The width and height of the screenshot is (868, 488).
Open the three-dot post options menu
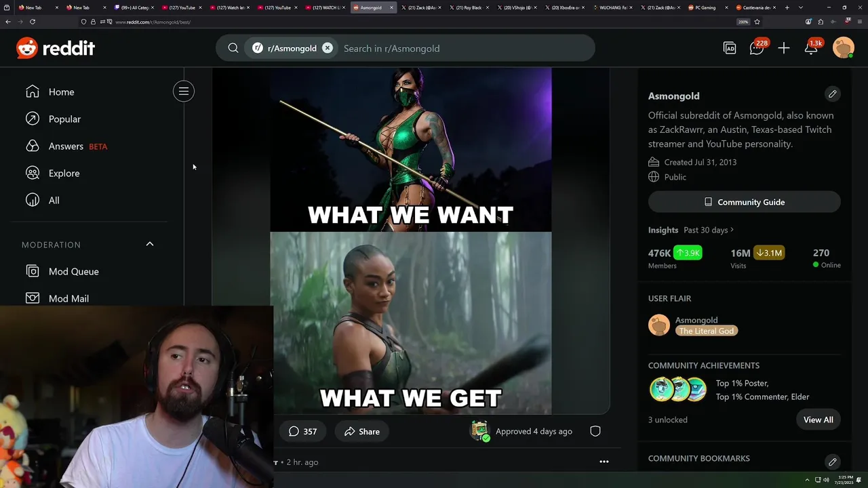tap(604, 462)
